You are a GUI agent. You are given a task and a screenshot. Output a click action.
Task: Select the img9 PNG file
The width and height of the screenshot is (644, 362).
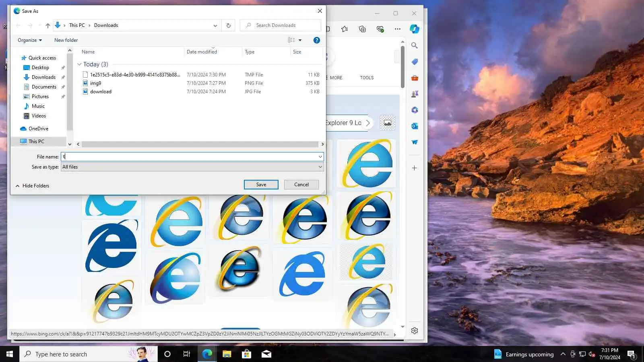(x=95, y=83)
